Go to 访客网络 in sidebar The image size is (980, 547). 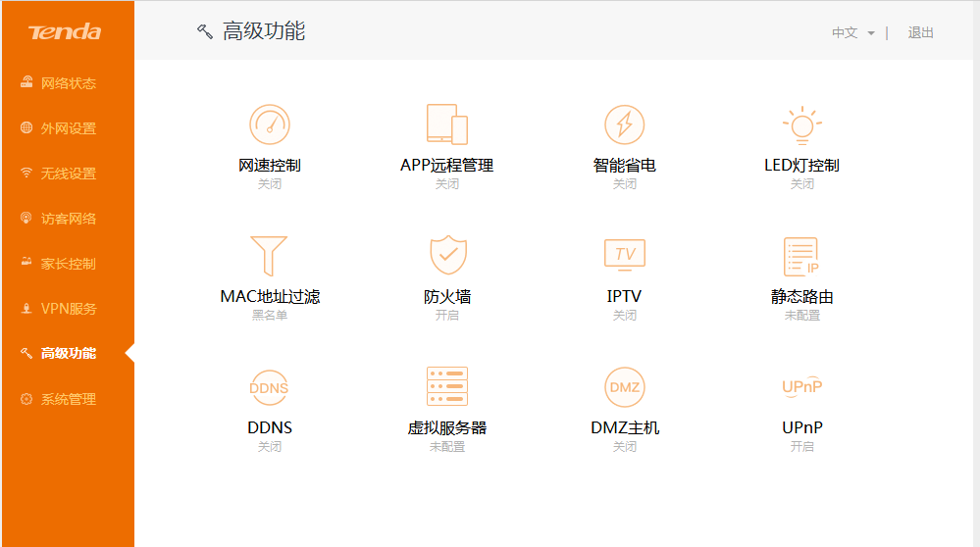click(x=68, y=218)
